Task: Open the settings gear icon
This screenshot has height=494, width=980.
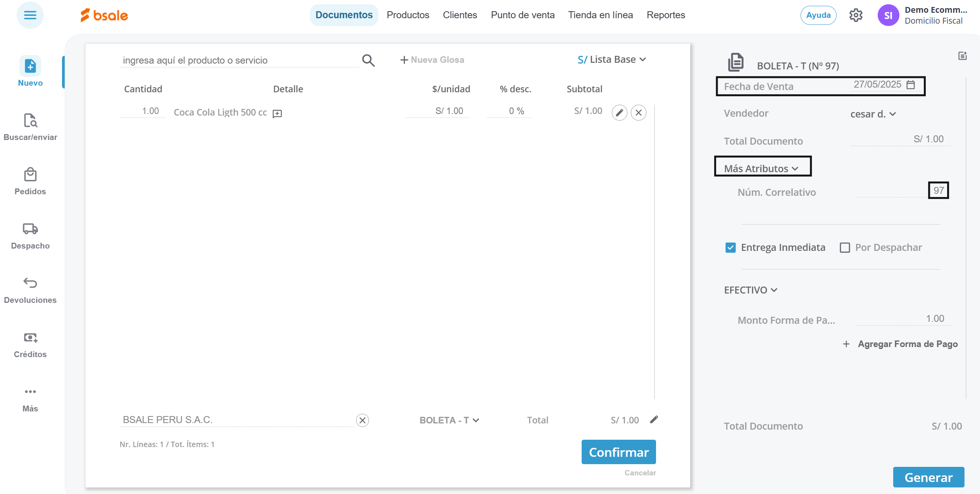Action: [x=856, y=16]
